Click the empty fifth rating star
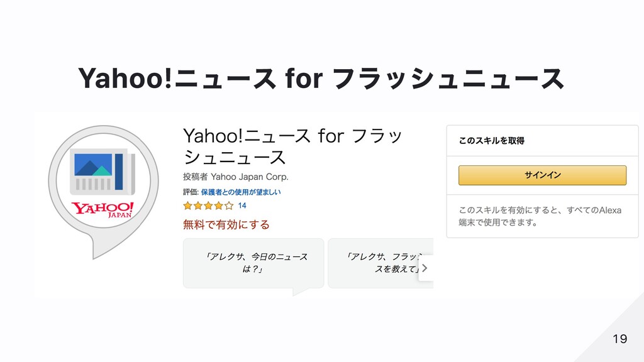This screenshot has width=644, height=362. point(229,206)
